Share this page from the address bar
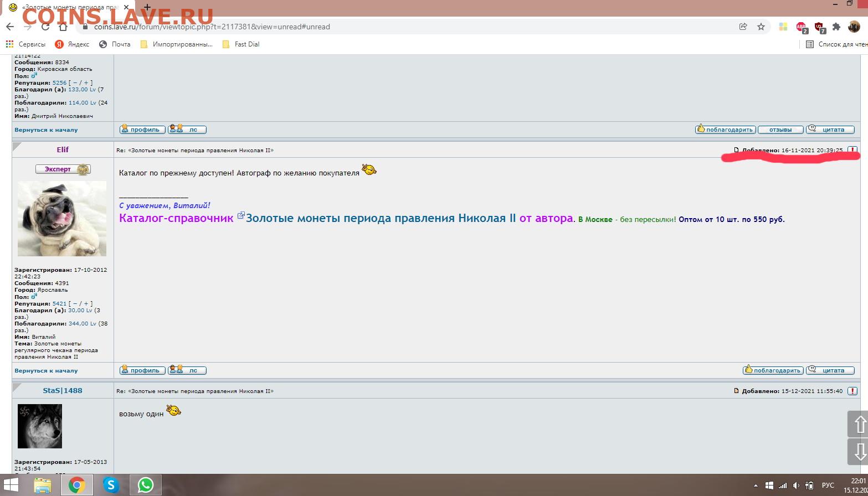 743,27
